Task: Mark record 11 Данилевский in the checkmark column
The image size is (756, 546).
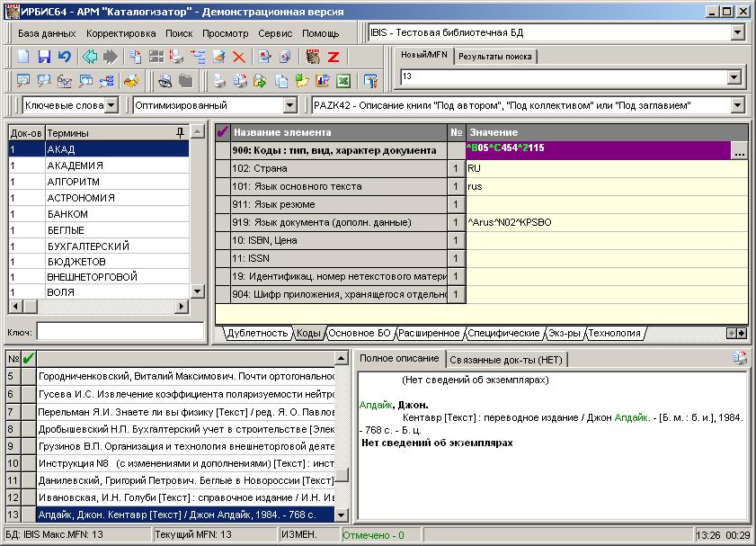Action: click(x=29, y=480)
